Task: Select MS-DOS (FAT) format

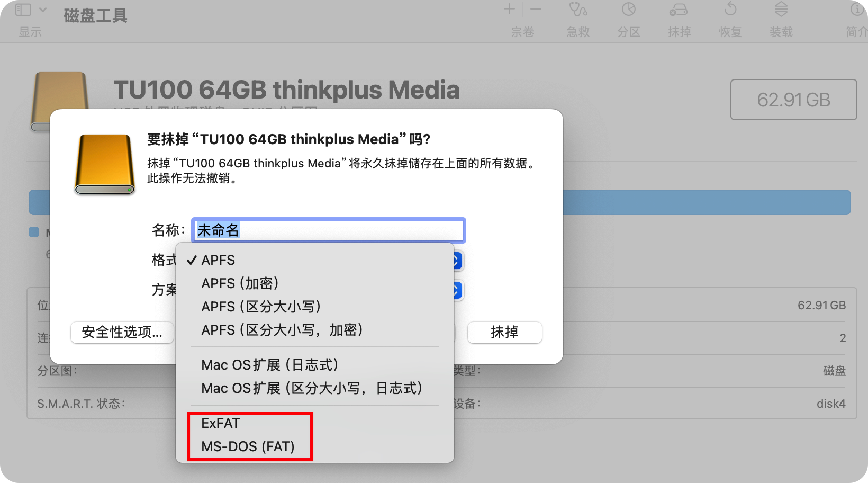Action: 248,446
